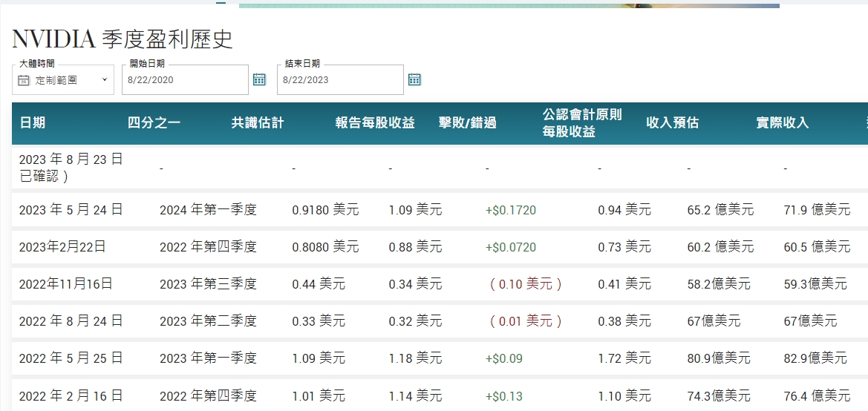This screenshot has width=868, height=411.
Task: Click the 0.44 美元 consensus estimate
Action: (x=319, y=284)
